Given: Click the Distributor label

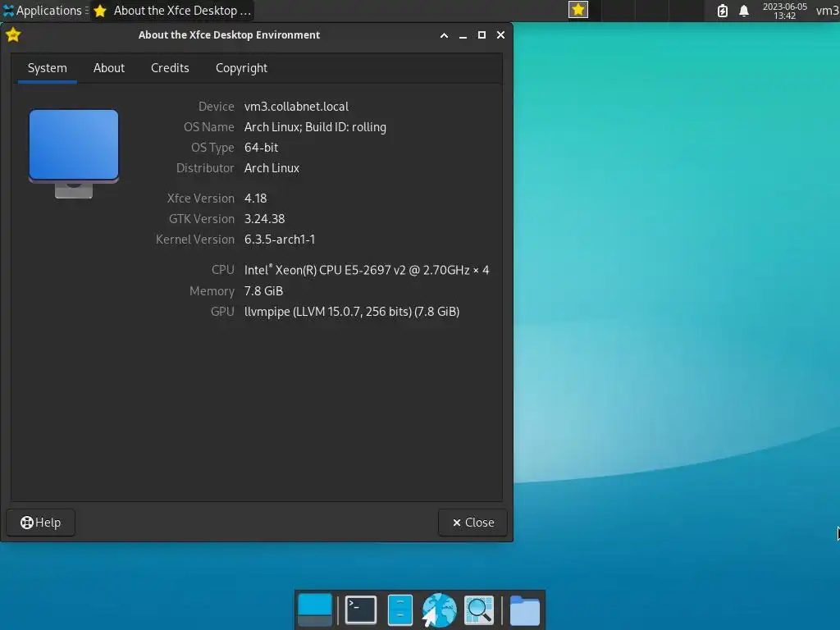Looking at the screenshot, I should pyautogui.click(x=205, y=168).
